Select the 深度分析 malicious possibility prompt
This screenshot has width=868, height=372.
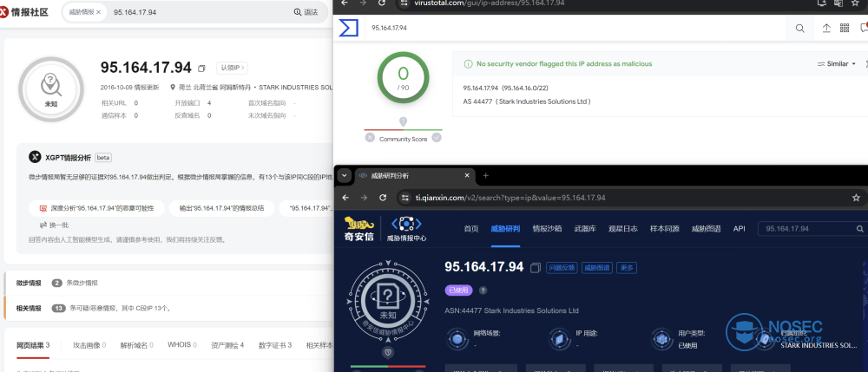97,208
